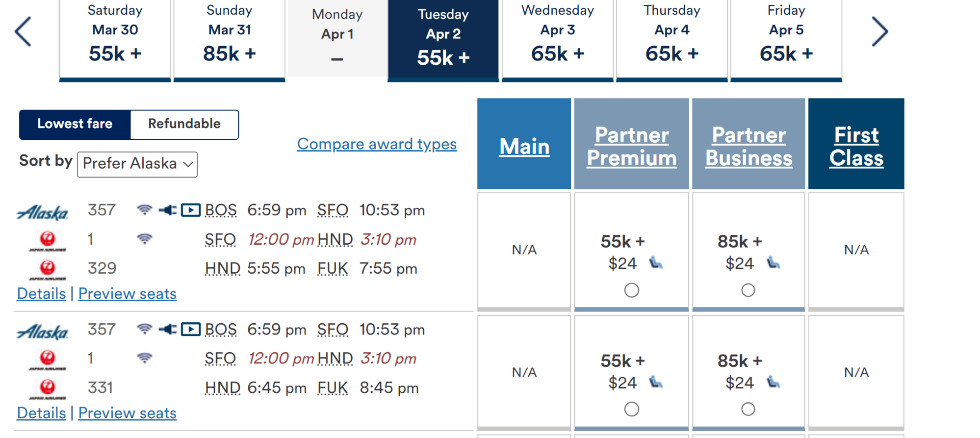Select second itinerary Partner Premium 55k radio
Image resolution: width=980 pixels, height=438 pixels.
pos(631,409)
